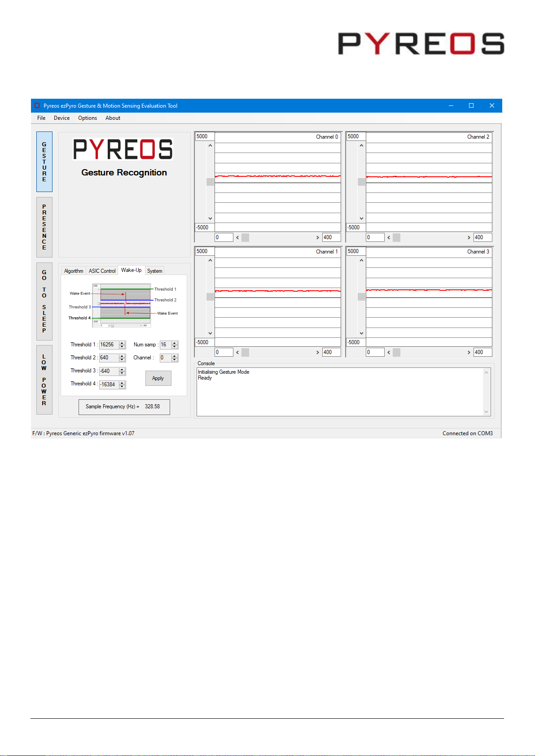
Task: Click Channel 0 vertical slider thumb
Action: coord(210,182)
